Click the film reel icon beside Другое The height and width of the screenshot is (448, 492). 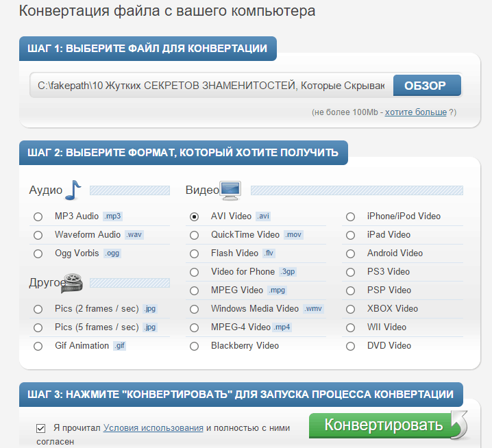pos(74,282)
